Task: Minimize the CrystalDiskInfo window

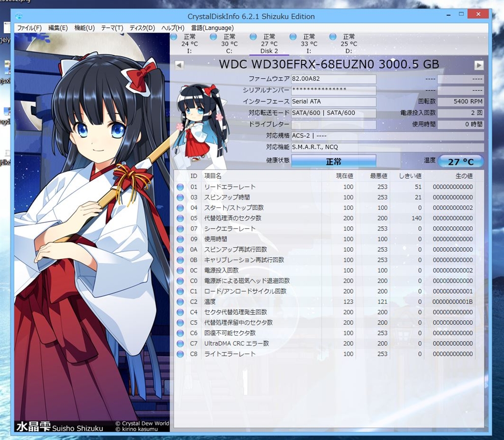Action: pos(448,14)
